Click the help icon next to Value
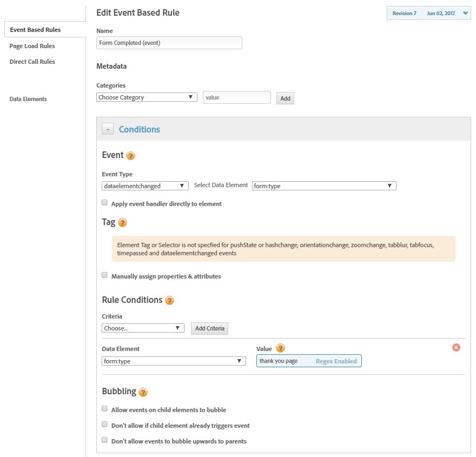476x457 pixels. pyautogui.click(x=280, y=349)
